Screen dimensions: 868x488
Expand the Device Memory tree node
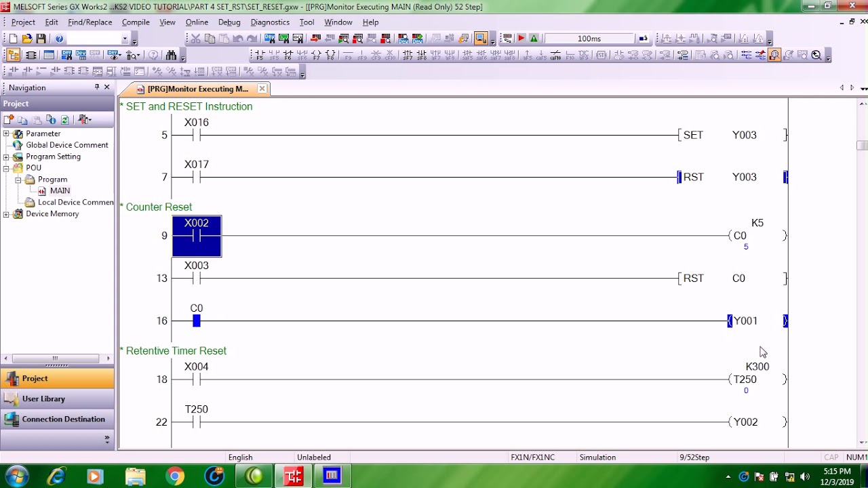pos(6,214)
